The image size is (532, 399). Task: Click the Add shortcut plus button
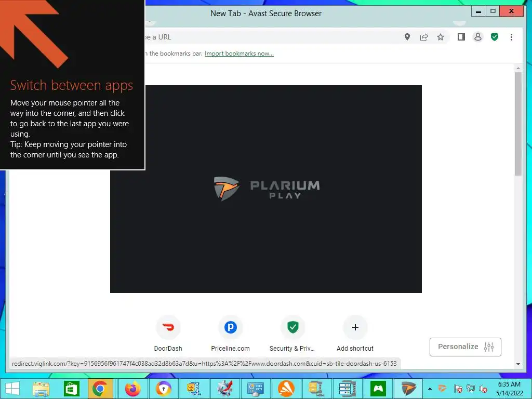(355, 327)
